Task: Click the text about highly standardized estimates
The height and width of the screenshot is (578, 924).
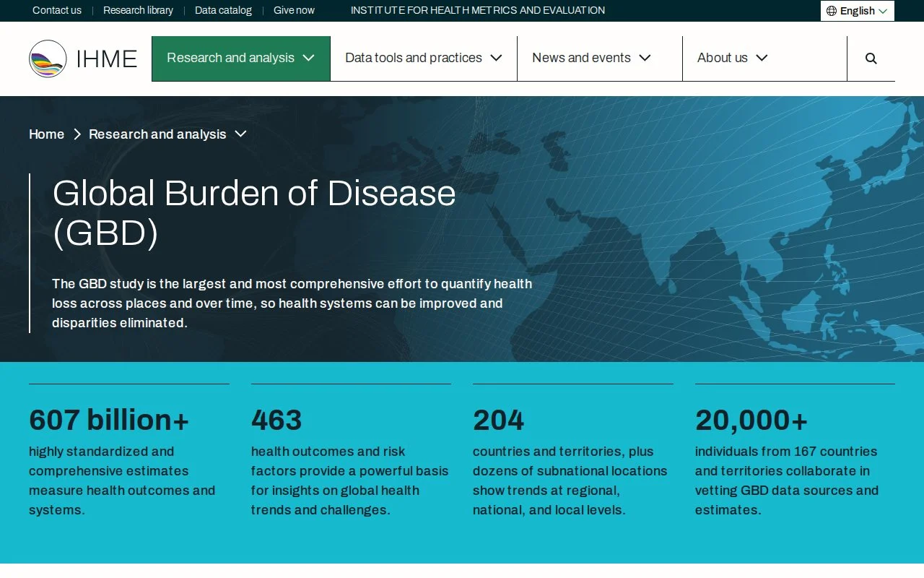Action: tap(122, 480)
